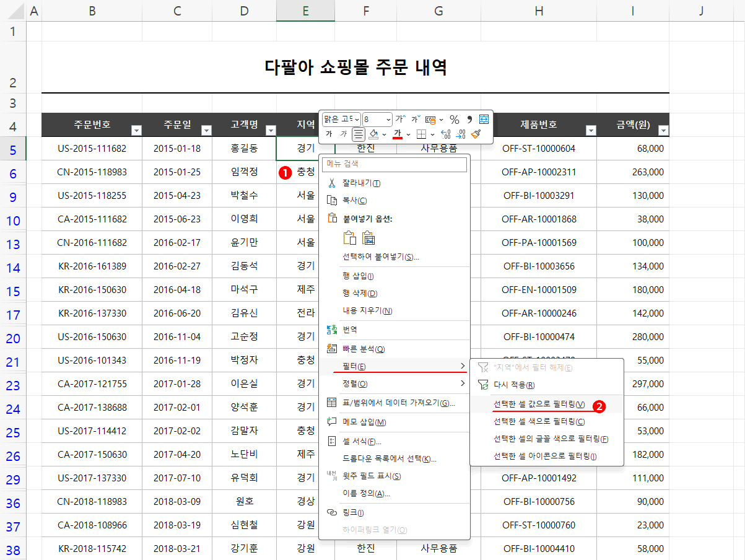The height and width of the screenshot is (560, 745).
Task: Select row header 17
Action: click(x=13, y=315)
